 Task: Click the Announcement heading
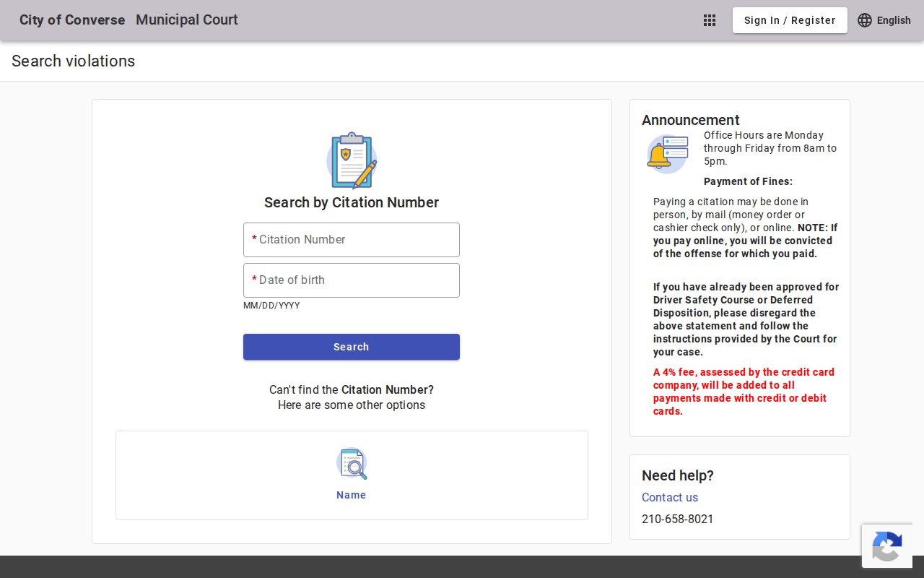[x=691, y=120]
